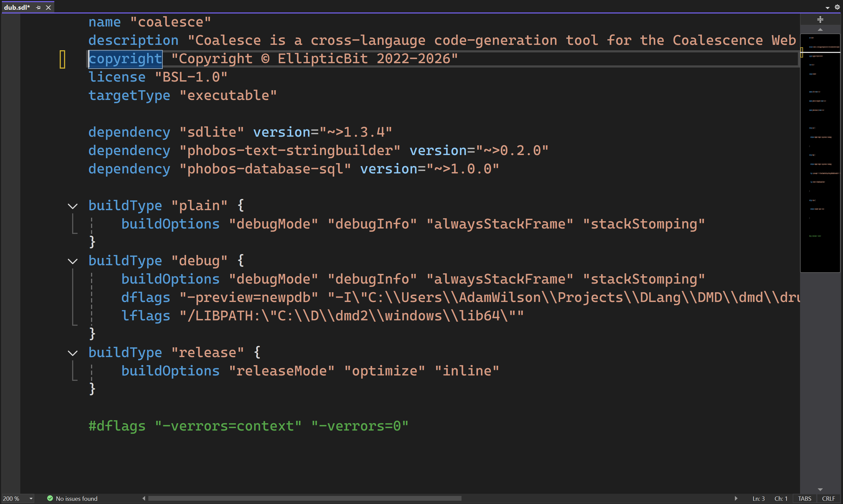Collapse the buildType "release" block

[73, 353]
